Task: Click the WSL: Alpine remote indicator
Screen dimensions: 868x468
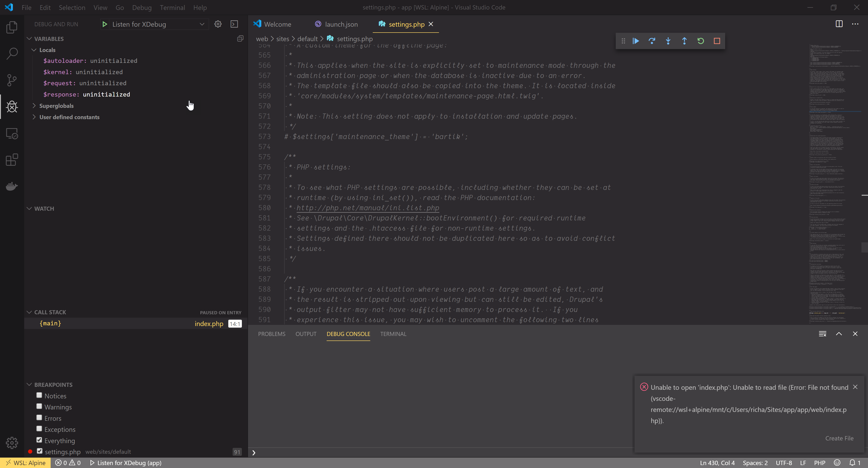Action: pos(26,463)
